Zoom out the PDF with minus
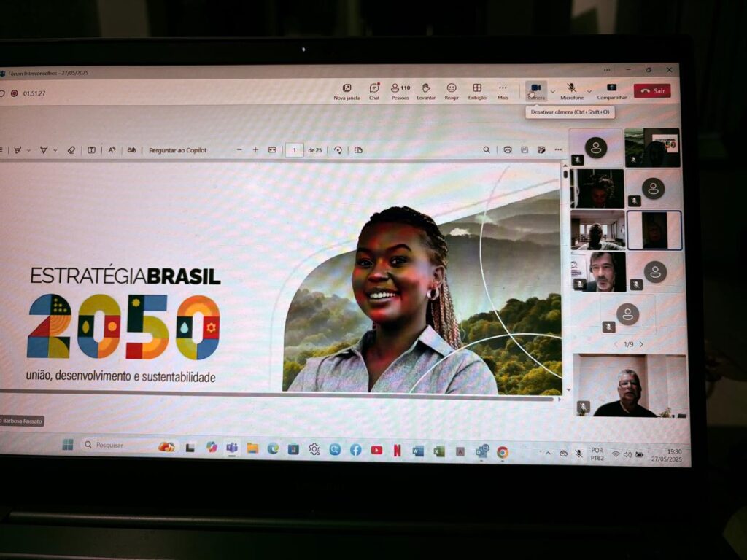747x560 pixels. click(x=239, y=149)
